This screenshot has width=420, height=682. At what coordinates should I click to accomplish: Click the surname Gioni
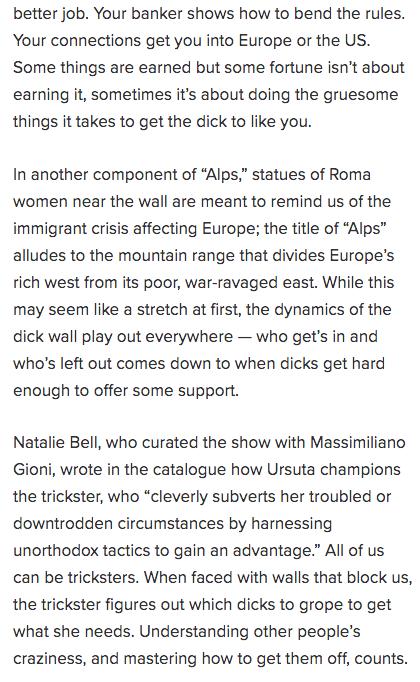click(34, 469)
